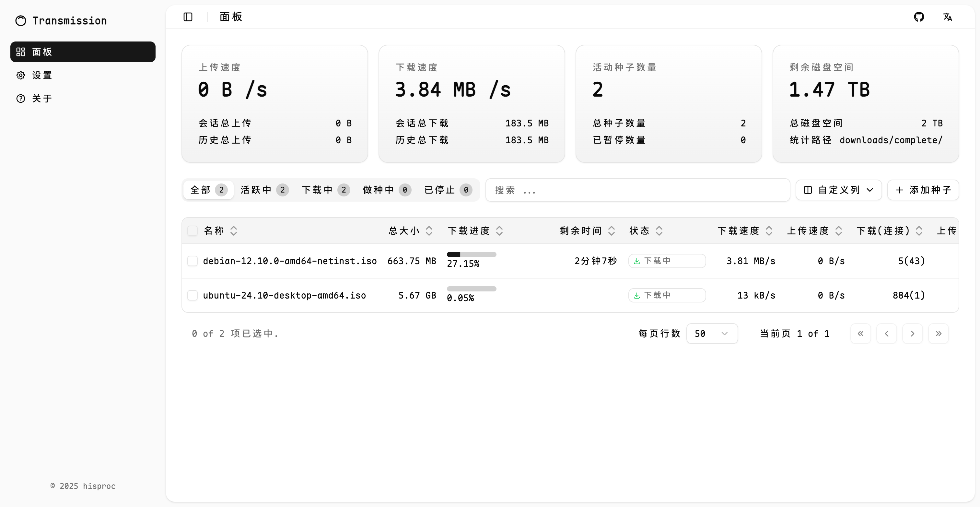Image resolution: width=980 pixels, height=507 pixels.
Task: Click the 面板 page title in header
Action: coord(231,17)
